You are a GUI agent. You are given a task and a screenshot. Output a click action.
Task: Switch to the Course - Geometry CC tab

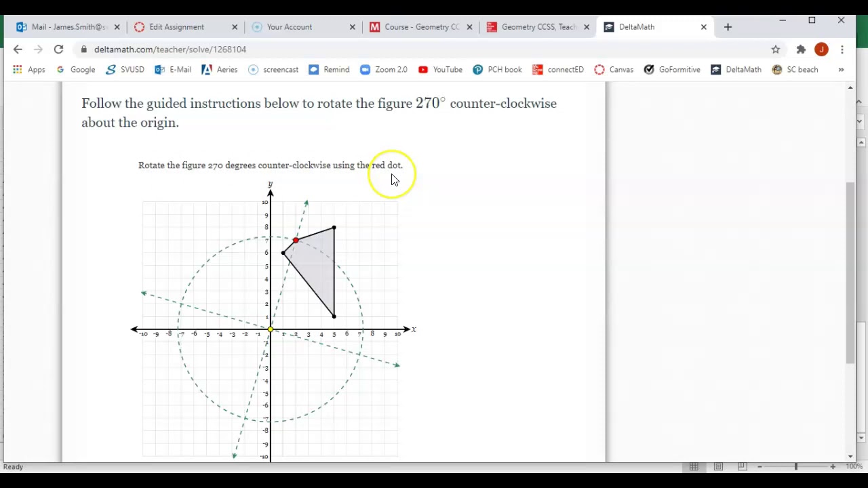click(x=421, y=27)
